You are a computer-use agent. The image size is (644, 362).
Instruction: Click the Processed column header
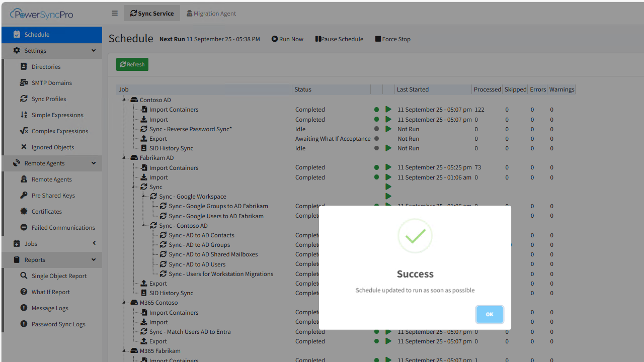[x=487, y=89]
